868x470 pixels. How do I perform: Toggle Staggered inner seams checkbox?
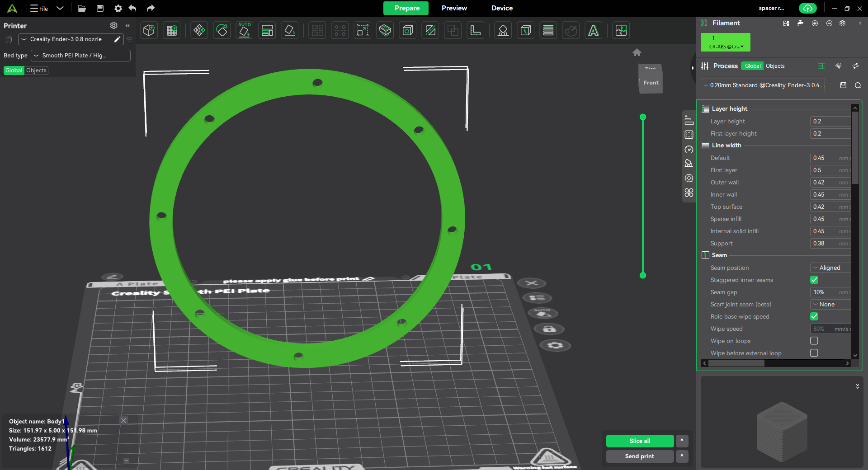point(814,280)
